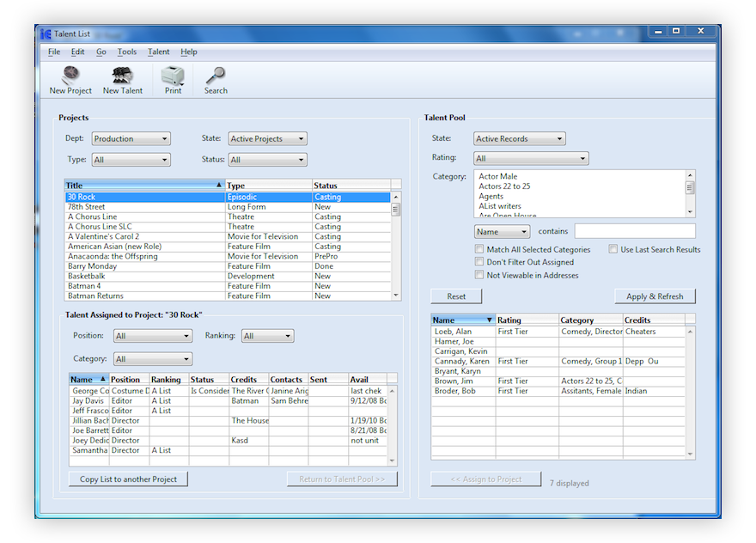This screenshot has width=756, height=543.
Task: Click the New Project film reel icon
Action: [70, 76]
